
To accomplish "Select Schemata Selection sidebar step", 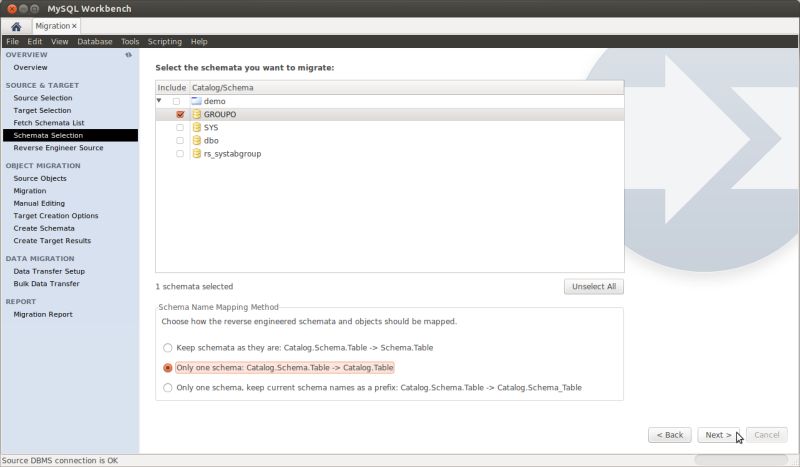I will 70,135.
